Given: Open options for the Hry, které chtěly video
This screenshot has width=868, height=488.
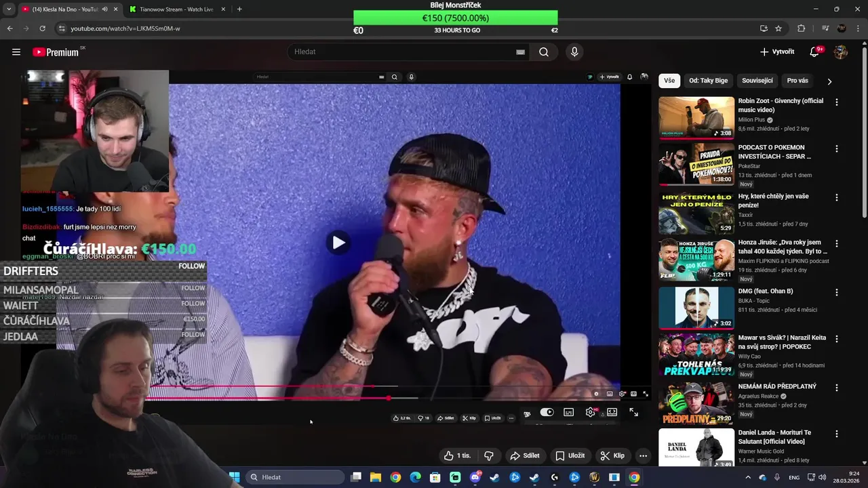Looking at the screenshot, I should pyautogui.click(x=836, y=197).
